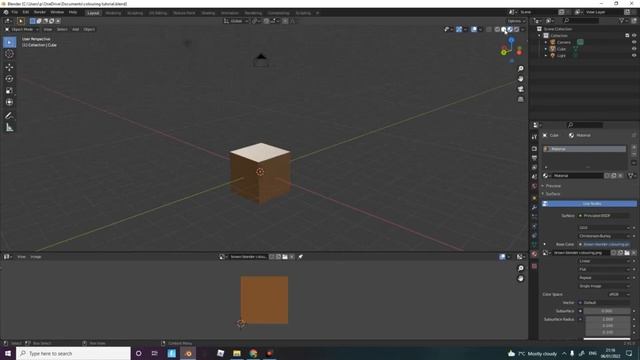640x360 pixels.
Task: Click the viewport pan hand icon
Action: click(520, 79)
